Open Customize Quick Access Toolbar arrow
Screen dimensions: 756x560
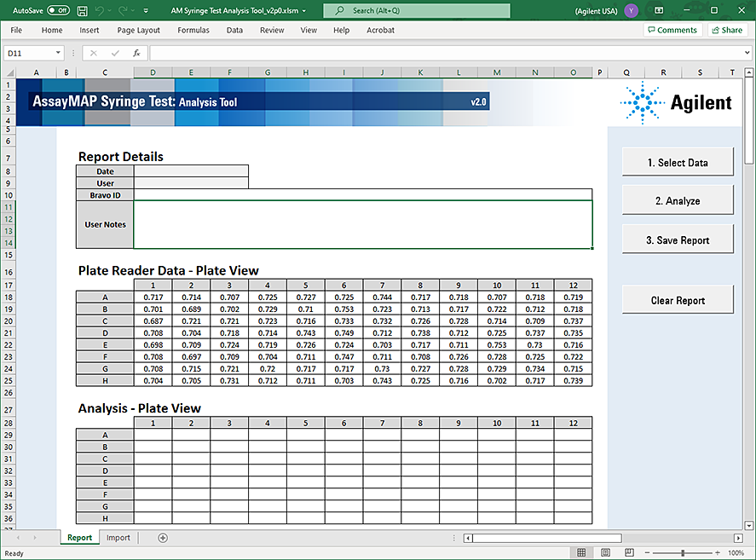click(x=146, y=10)
